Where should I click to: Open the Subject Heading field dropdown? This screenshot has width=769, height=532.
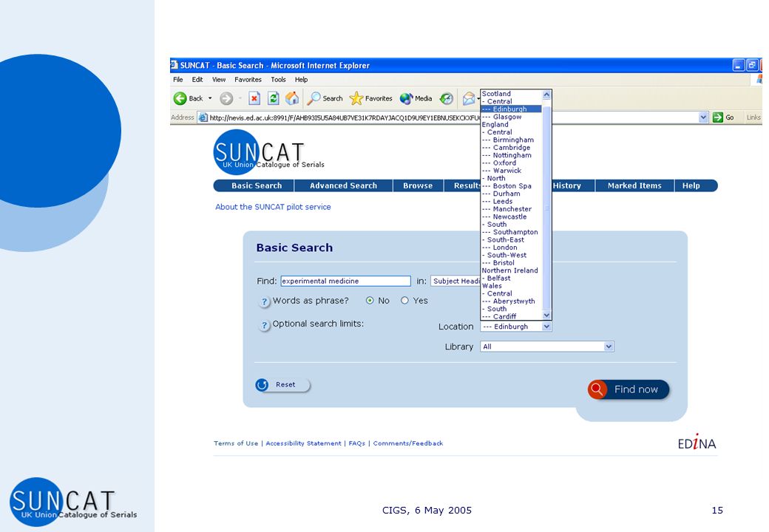point(455,281)
